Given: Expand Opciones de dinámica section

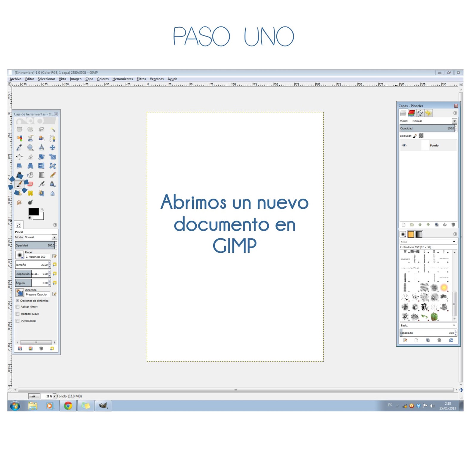Looking at the screenshot, I should [17, 301].
